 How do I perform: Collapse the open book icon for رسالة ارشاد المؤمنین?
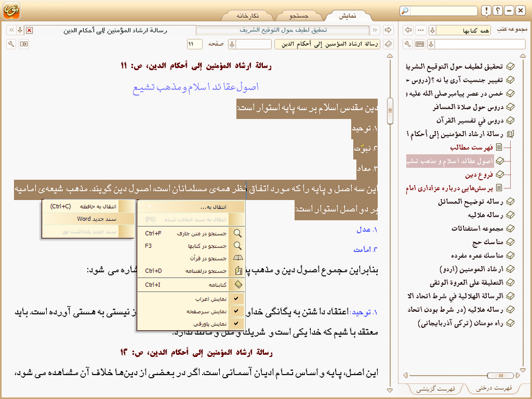(510, 134)
